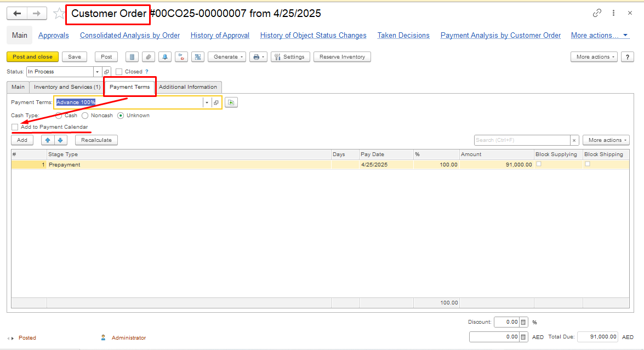Screen dimensions: 644x350
Task: Click the calculator icon beside Discount percent
Action: coord(523,323)
